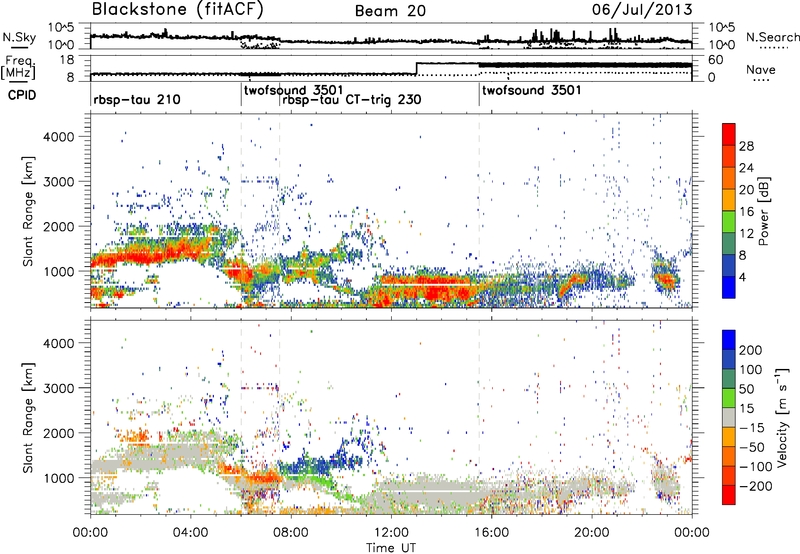The image size is (800, 554).
Task: Click the 'Nave' legend label
Action: point(761,70)
